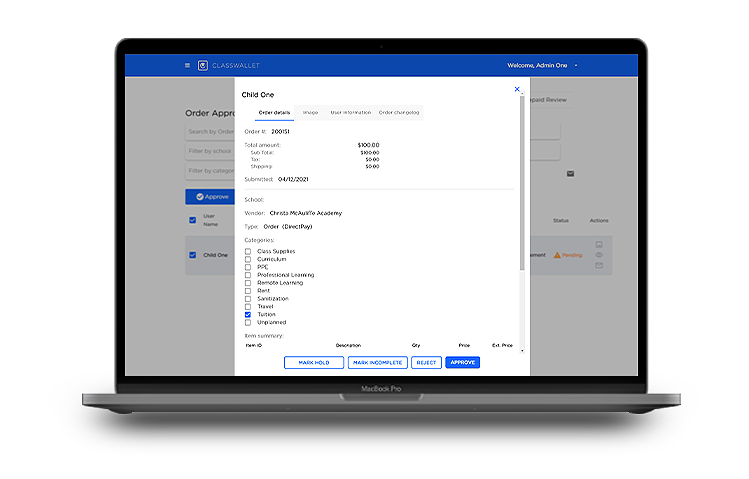Click the Actions column header
Image resolution: width=749 pixels, height=479 pixels.
click(x=599, y=221)
